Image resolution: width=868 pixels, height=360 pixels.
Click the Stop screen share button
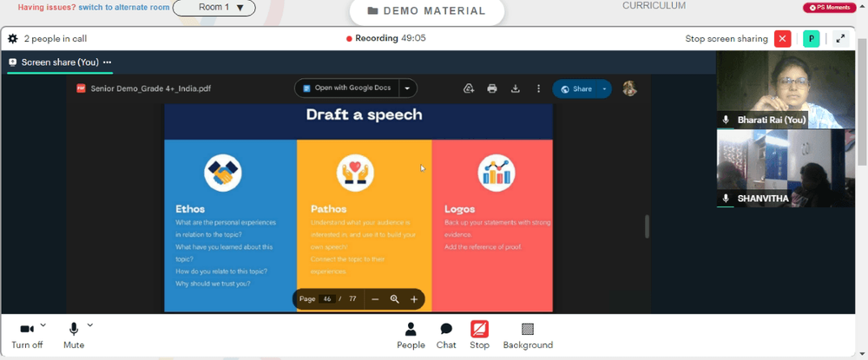coord(479,335)
